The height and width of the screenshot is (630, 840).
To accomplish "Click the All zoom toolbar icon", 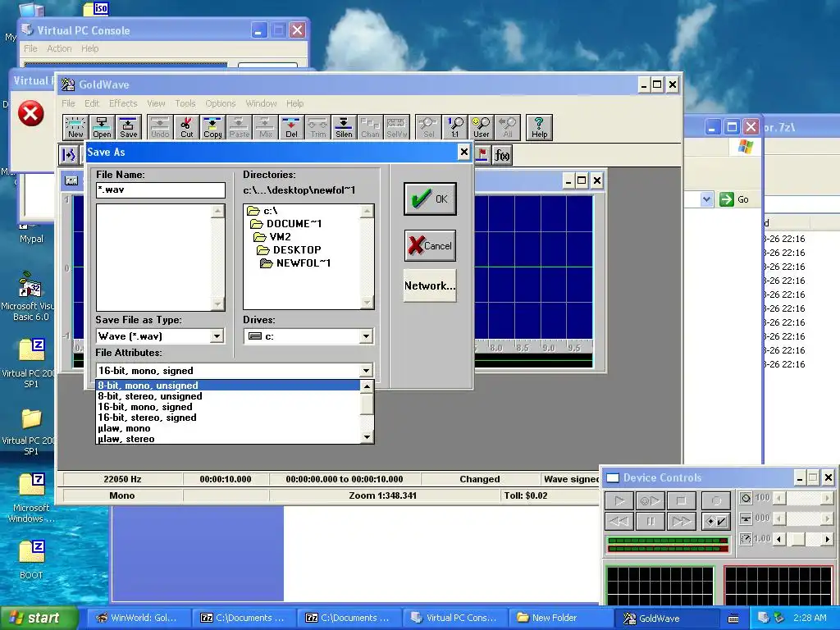I will (507, 127).
